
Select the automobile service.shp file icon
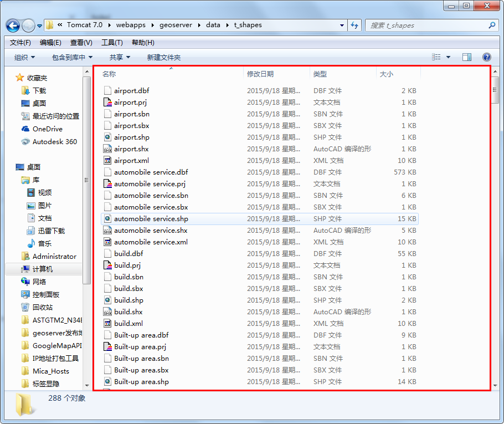[x=107, y=219]
